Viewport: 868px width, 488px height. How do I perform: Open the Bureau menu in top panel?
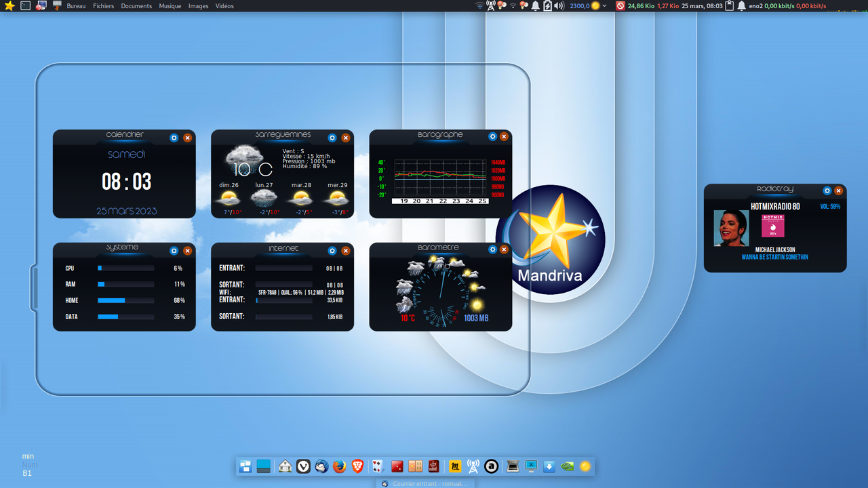(x=76, y=6)
